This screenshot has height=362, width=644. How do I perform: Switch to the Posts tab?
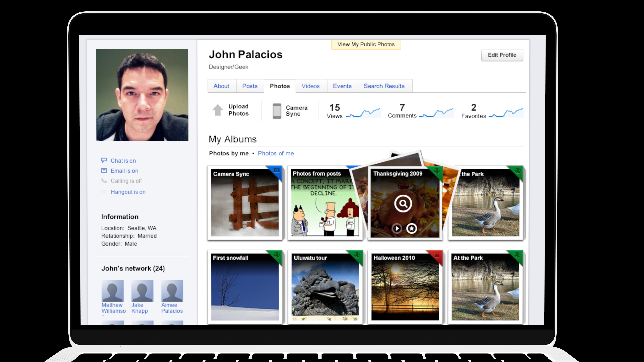pos(250,86)
